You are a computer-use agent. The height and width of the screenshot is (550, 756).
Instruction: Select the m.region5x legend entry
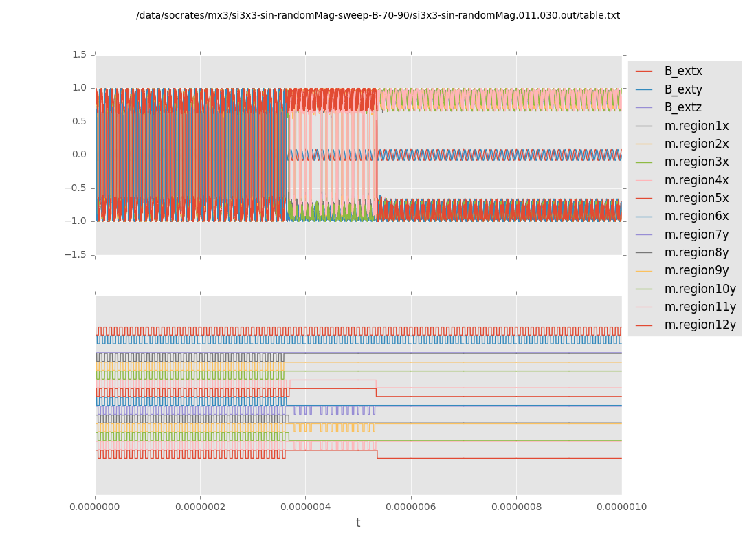pos(696,198)
